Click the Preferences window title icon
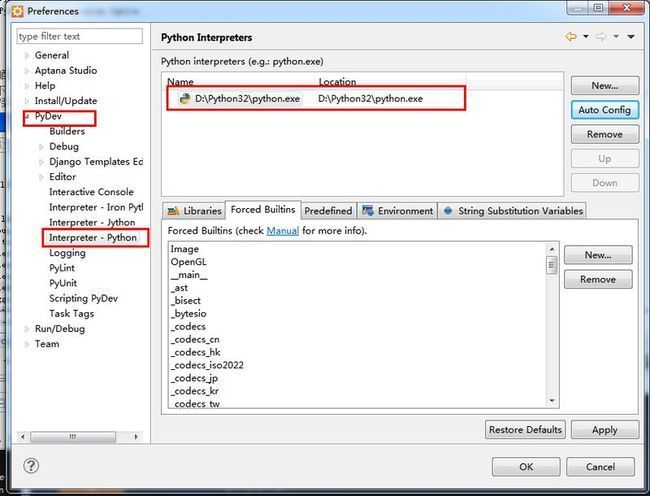 point(17,11)
